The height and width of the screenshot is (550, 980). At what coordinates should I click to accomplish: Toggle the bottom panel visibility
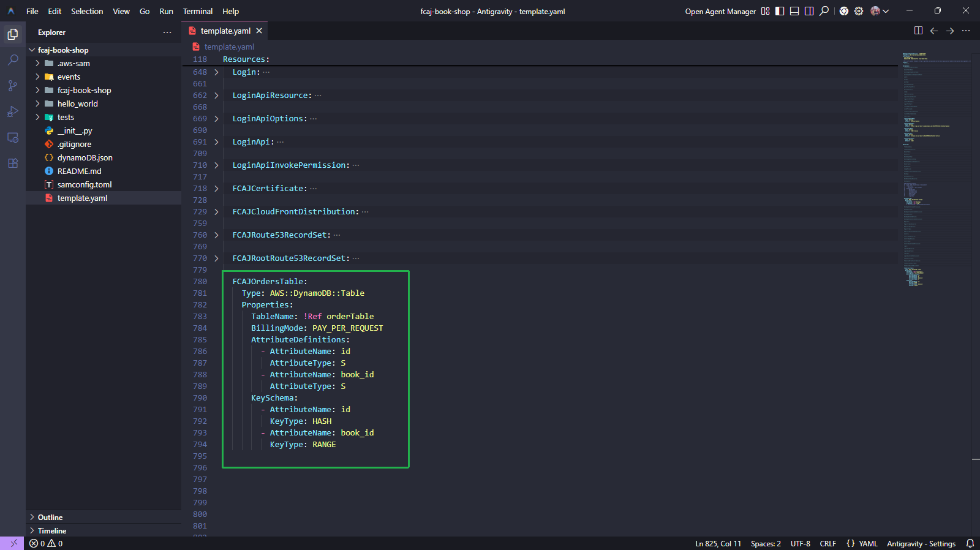[x=794, y=11]
